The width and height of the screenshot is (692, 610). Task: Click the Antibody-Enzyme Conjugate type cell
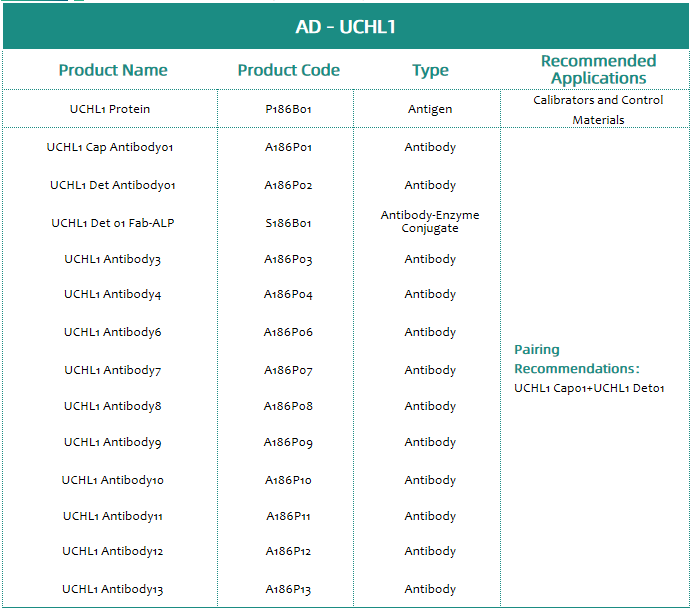click(x=430, y=222)
